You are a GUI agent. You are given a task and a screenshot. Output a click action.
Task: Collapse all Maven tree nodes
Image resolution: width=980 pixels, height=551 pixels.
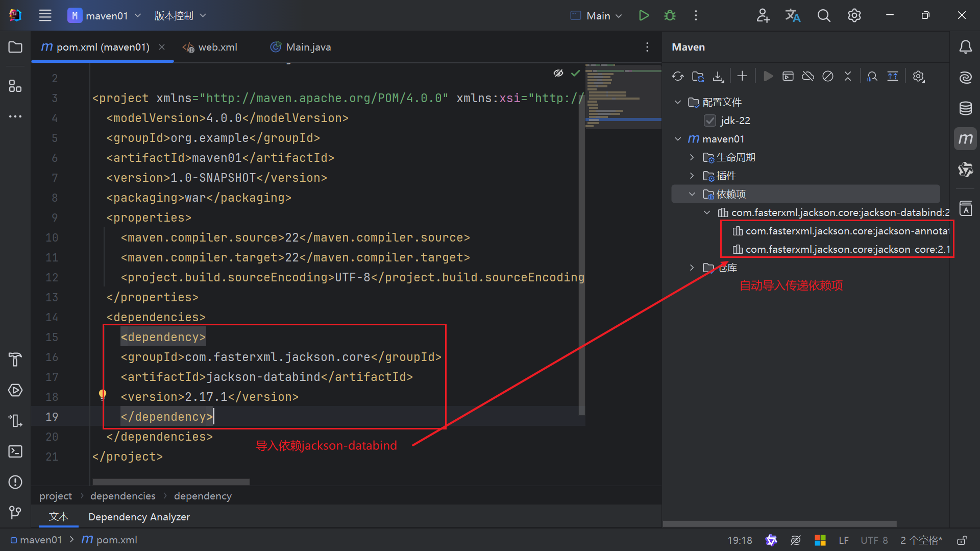click(x=848, y=76)
